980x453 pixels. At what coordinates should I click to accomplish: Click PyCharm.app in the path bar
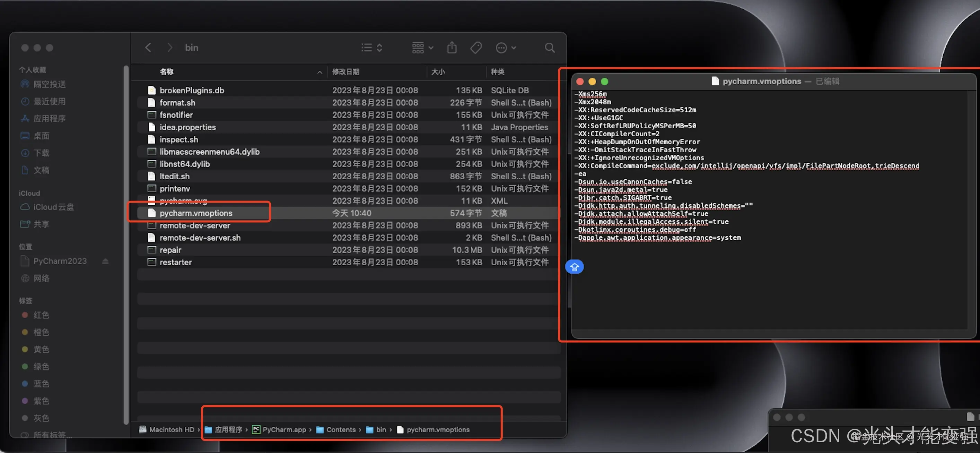(x=284, y=429)
